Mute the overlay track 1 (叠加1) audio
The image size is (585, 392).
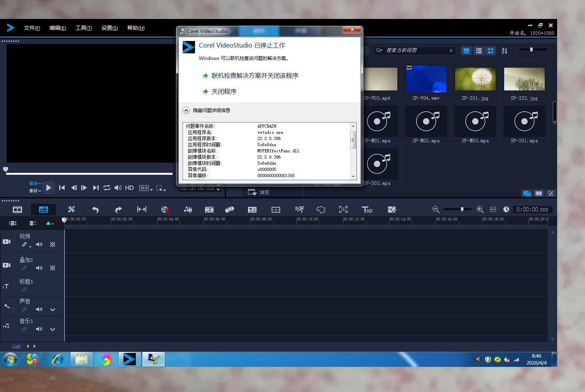click(x=39, y=268)
